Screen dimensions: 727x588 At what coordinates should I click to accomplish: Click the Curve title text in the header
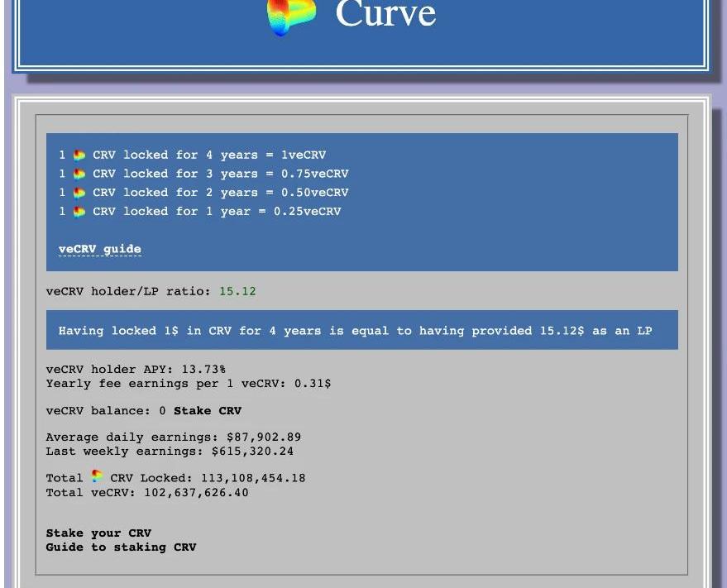385,13
